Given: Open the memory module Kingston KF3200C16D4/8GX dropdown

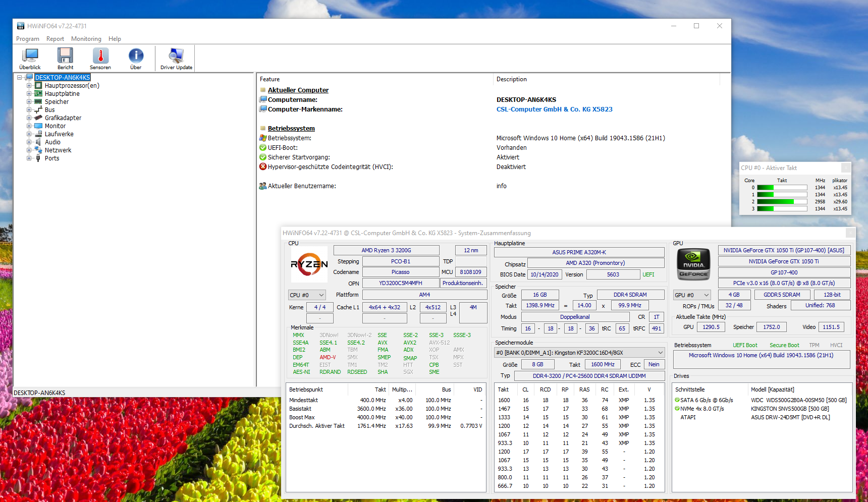Looking at the screenshot, I should coord(579,353).
